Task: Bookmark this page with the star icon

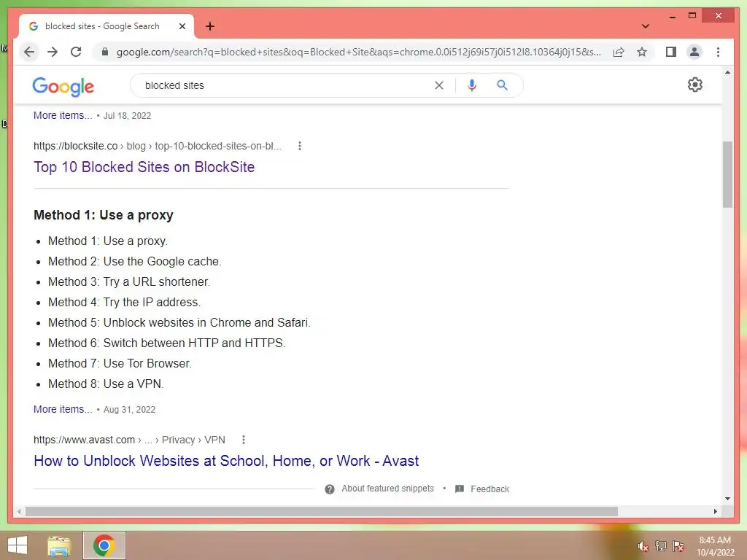Action: pos(642,52)
